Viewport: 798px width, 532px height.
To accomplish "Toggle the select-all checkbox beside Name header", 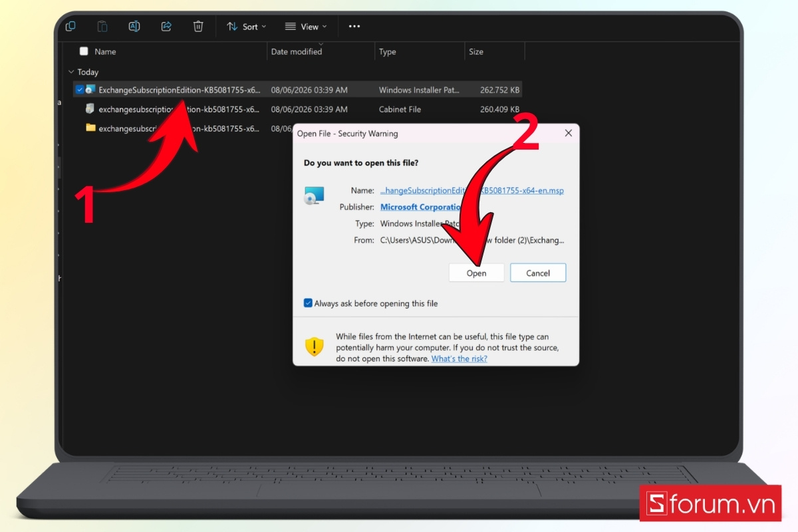I will (x=84, y=51).
